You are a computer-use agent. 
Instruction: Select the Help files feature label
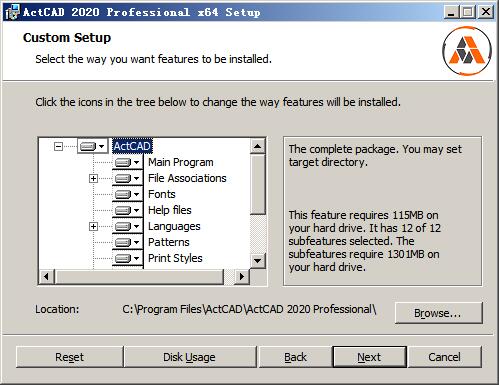170,210
